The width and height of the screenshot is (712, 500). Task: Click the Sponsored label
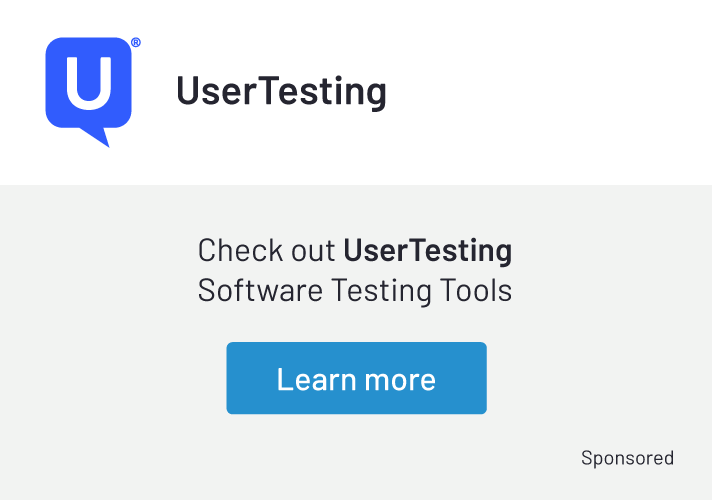627,458
